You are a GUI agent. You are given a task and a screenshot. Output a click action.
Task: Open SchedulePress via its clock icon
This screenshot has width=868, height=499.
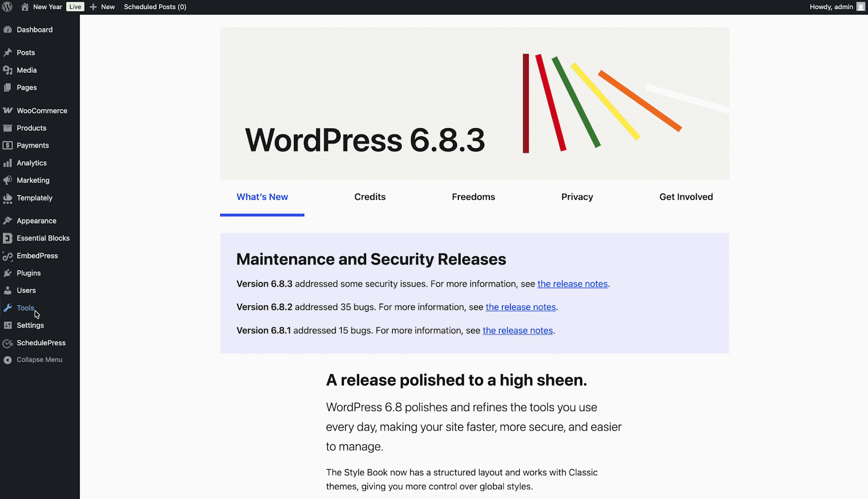click(x=8, y=343)
